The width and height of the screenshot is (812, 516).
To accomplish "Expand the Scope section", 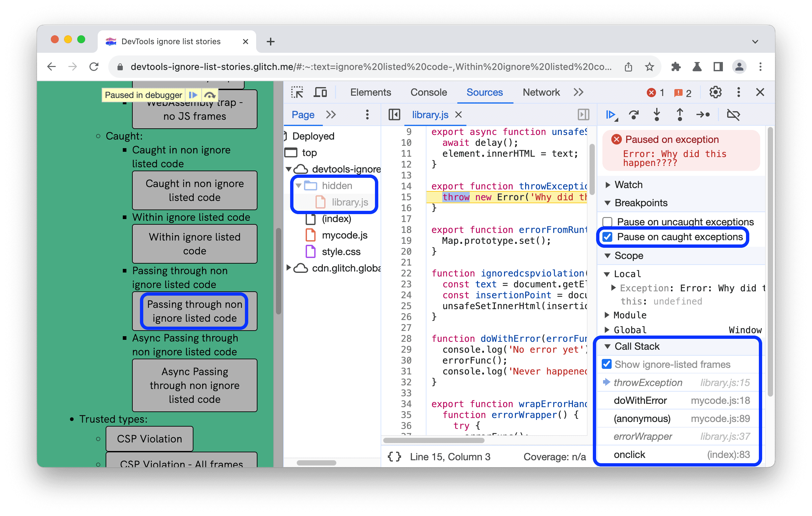I will pos(610,256).
